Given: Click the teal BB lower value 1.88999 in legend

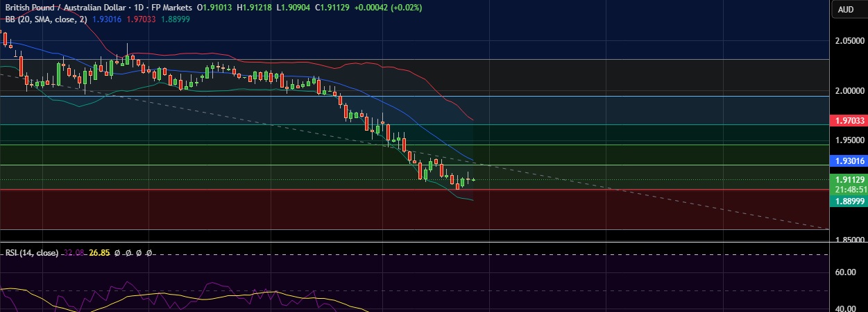Looking at the screenshot, I should 176,19.
